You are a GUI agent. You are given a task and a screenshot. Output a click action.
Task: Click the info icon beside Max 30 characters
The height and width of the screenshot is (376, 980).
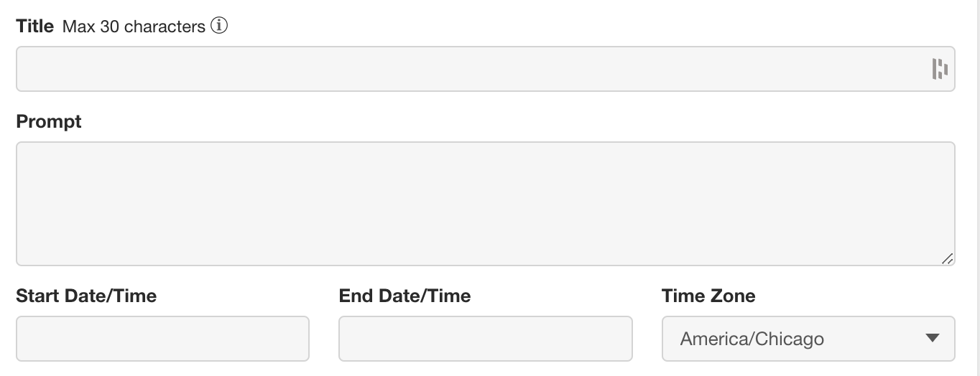tap(219, 27)
